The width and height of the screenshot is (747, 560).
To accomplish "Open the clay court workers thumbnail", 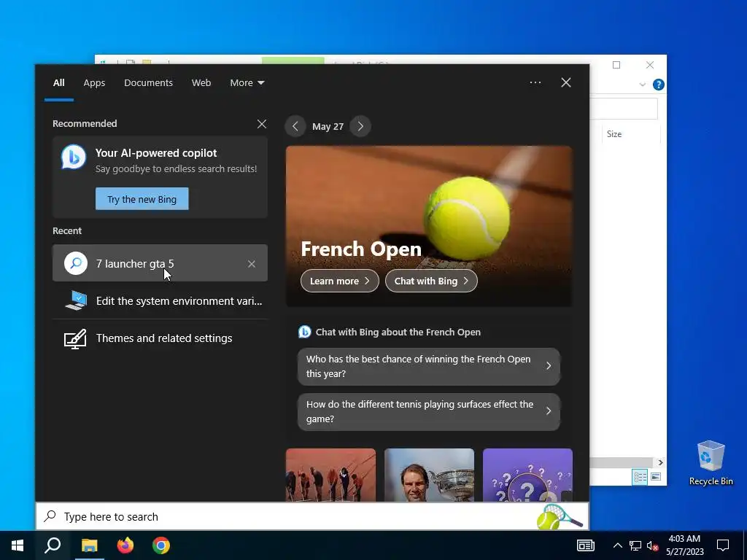I will (x=330, y=475).
